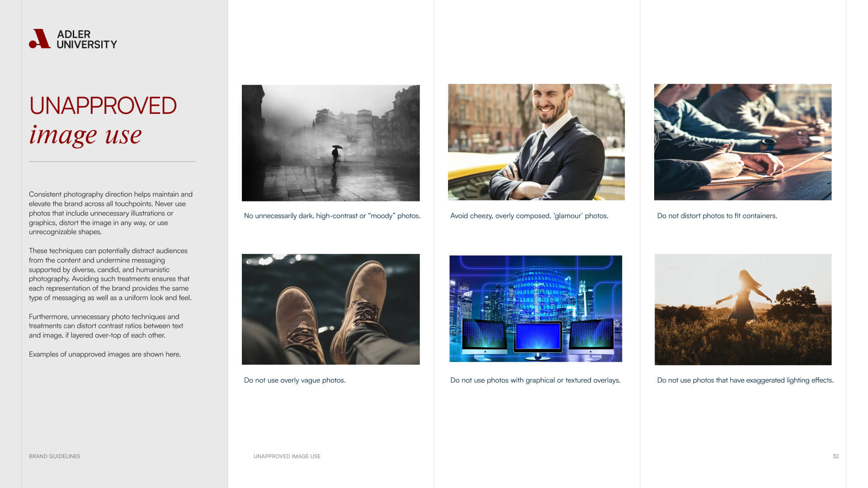The width and height of the screenshot is (868, 488).
Task: Select the foggy umbrella street photo
Action: point(330,143)
